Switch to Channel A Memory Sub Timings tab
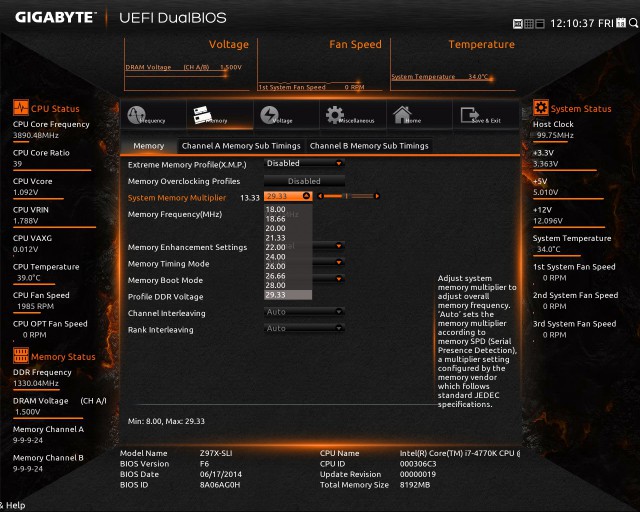This screenshot has width=640, height=512. click(241, 146)
